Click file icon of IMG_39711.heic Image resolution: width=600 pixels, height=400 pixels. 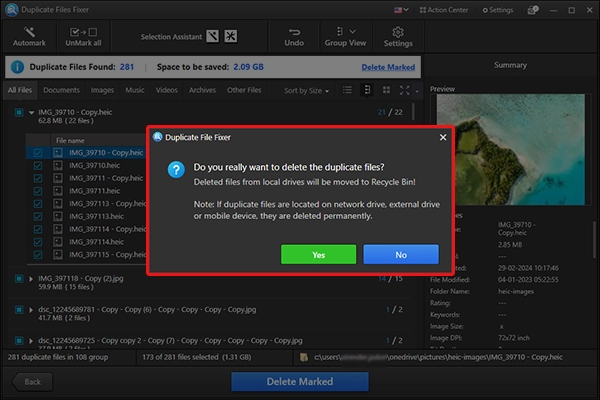tap(58, 191)
